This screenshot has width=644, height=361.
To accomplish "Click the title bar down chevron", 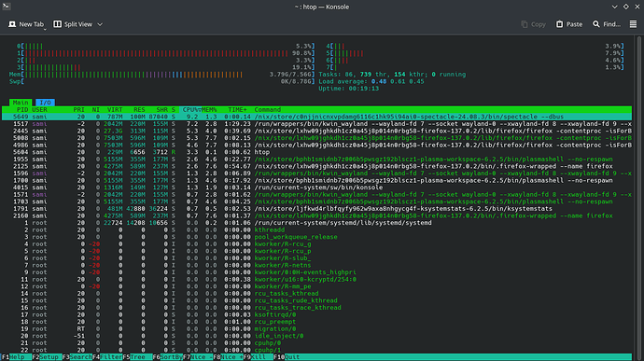I will [614, 7].
